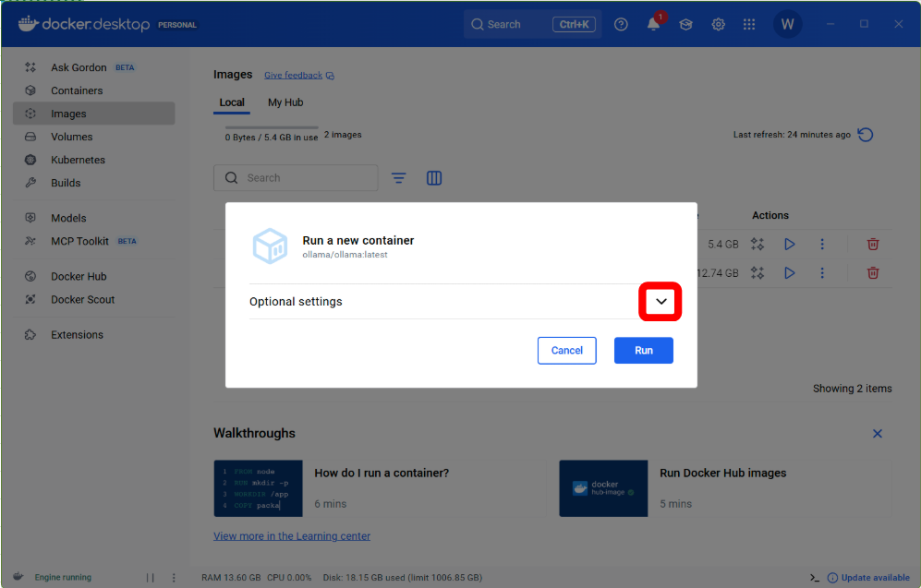Click the Run button in dialog
The width and height of the screenshot is (921, 588).
(x=643, y=351)
